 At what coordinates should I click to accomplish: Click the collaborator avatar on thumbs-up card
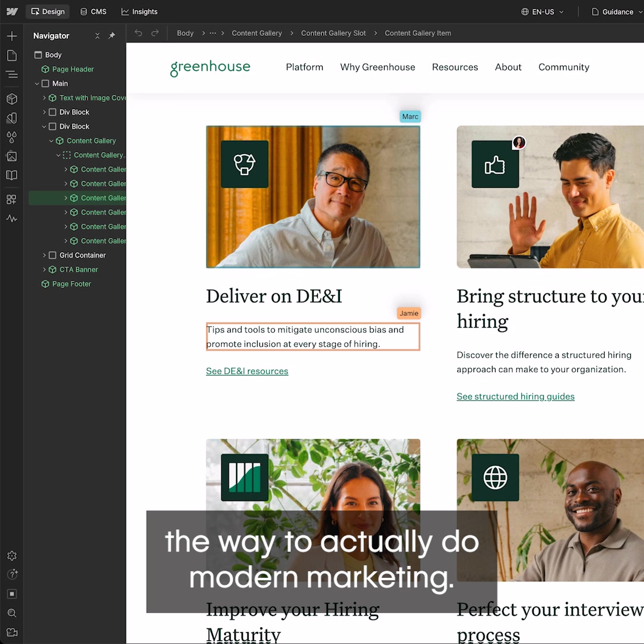[x=519, y=143]
